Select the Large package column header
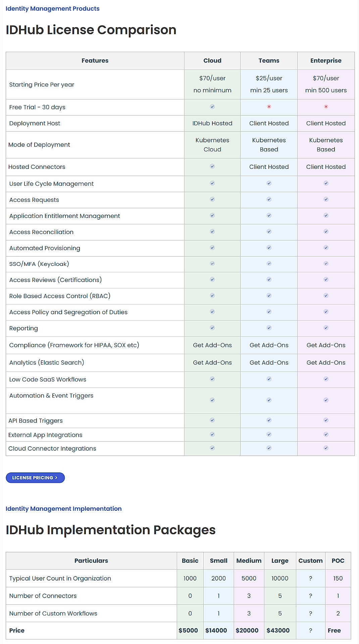 click(x=280, y=561)
